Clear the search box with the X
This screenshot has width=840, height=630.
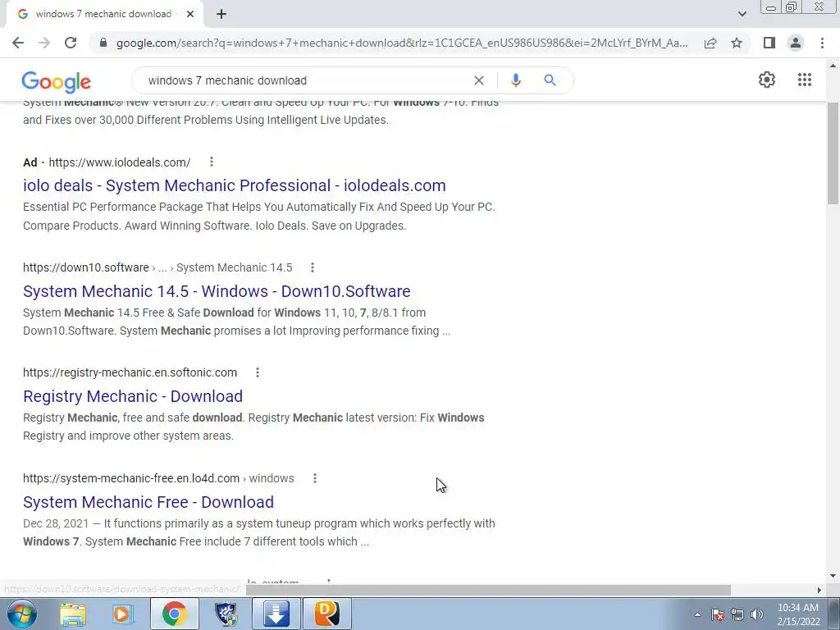coord(479,80)
